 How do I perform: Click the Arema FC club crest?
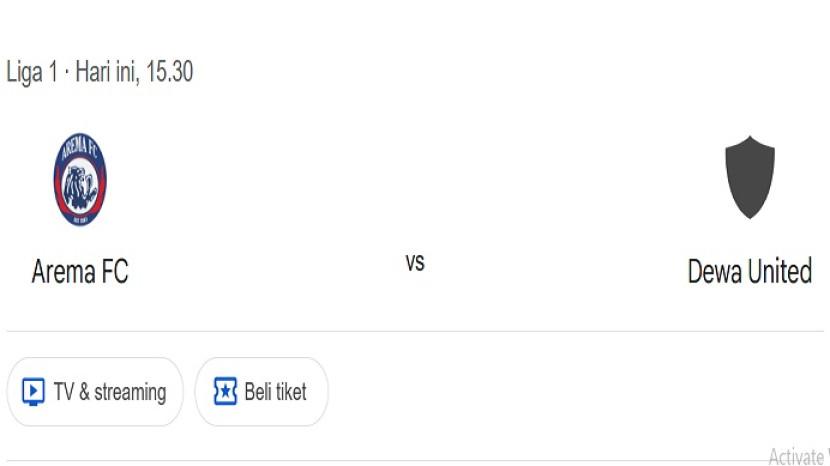coord(80,180)
